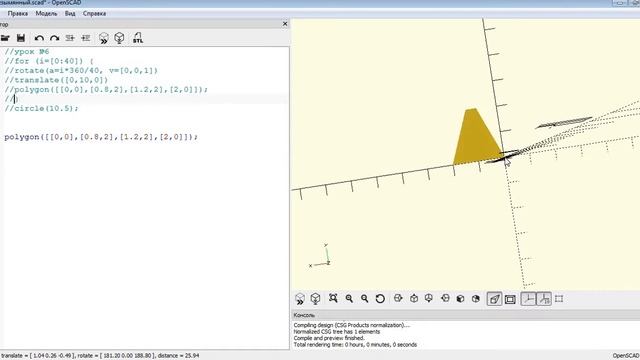Switch to the Front view

[460, 299]
